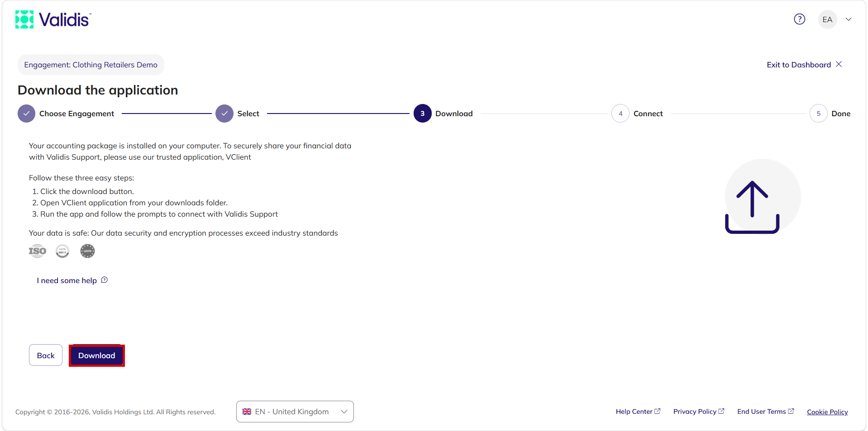Image resolution: width=868 pixels, height=431 pixels.
Task: Open the Help Center link
Action: (x=638, y=412)
